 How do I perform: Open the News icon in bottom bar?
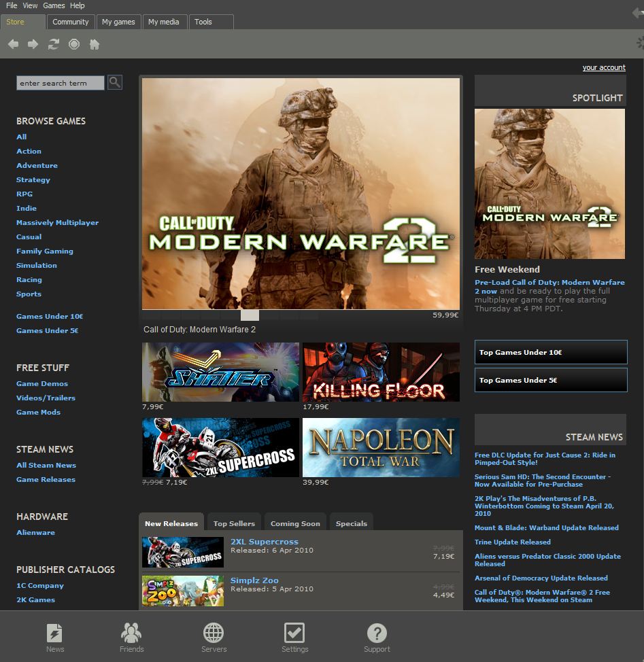point(55,638)
